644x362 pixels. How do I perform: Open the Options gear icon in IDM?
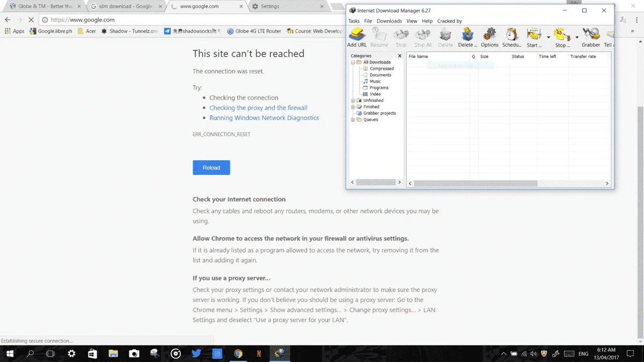(489, 37)
